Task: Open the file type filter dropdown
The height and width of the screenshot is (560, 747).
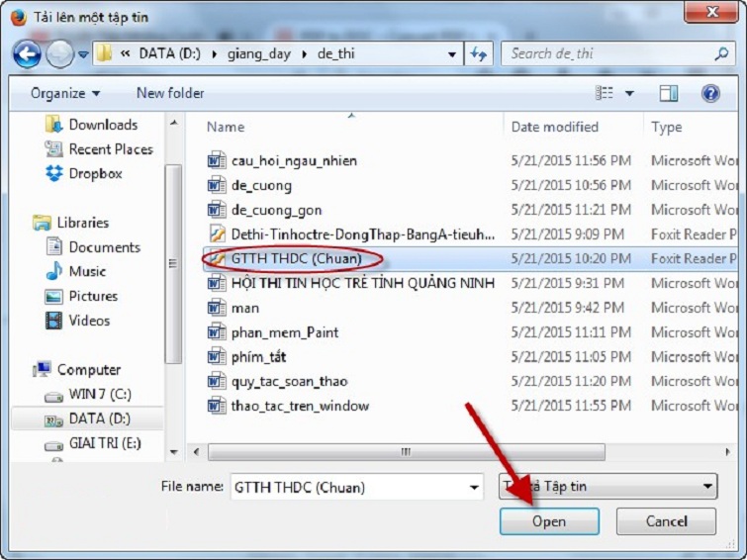Action: click(x=706, y=486)
